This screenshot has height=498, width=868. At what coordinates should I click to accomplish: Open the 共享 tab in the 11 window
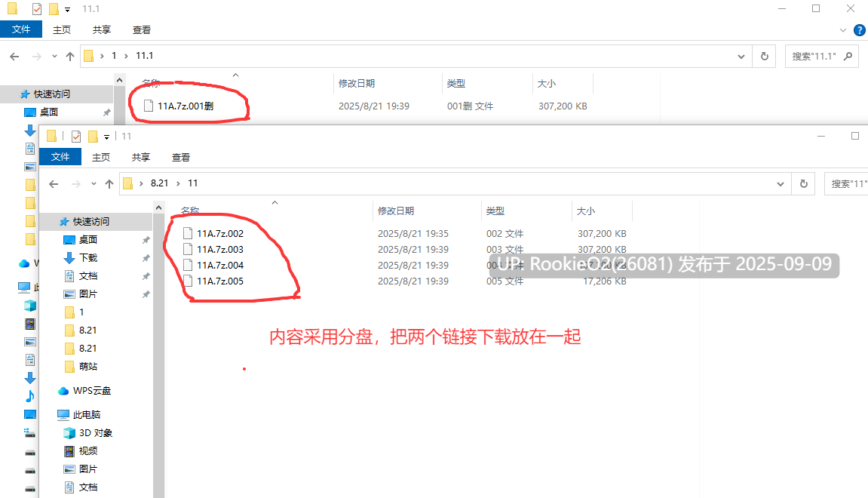[140, 157]
